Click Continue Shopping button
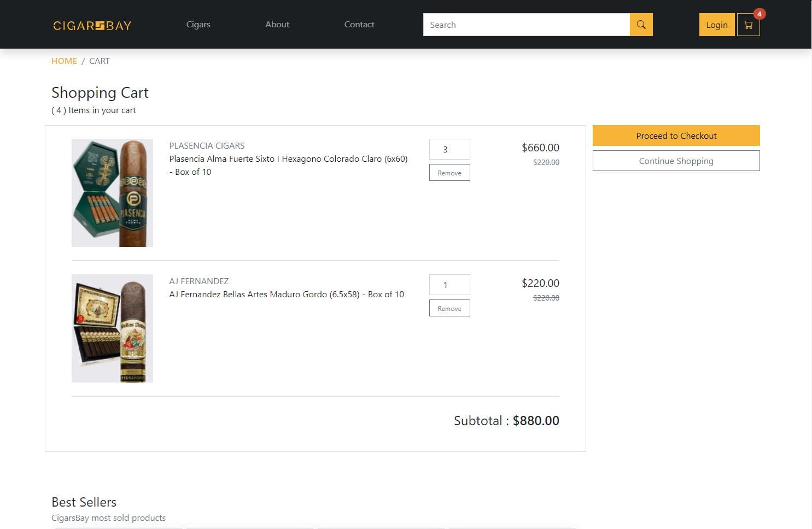 pos(676,161)
